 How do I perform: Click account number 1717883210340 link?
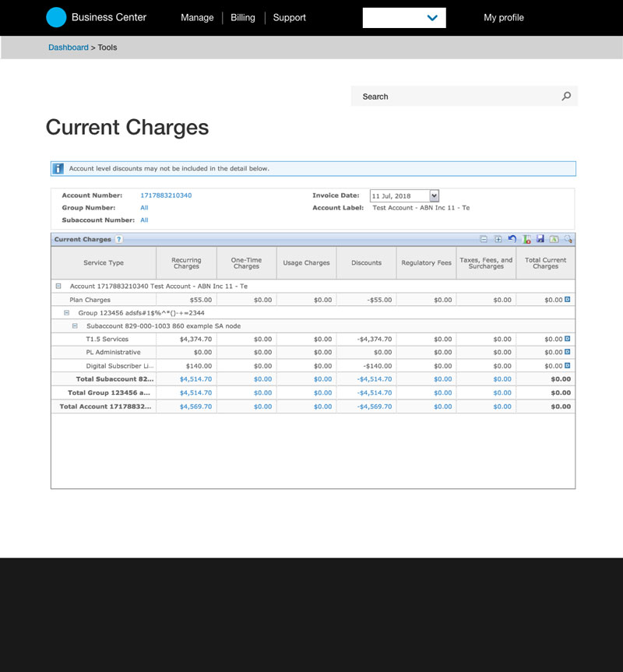click(x=166, y=195)
